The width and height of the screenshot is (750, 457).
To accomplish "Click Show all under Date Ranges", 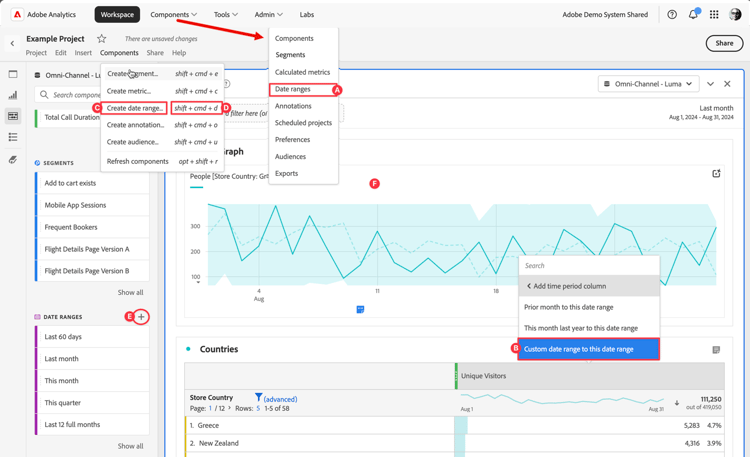I will click(130, 446).
